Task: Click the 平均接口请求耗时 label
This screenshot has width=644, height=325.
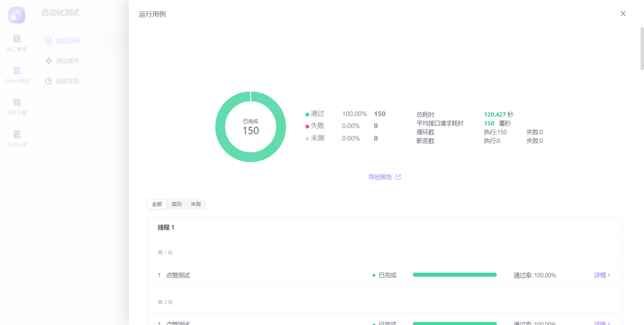Action: click(x=440, y=123)
